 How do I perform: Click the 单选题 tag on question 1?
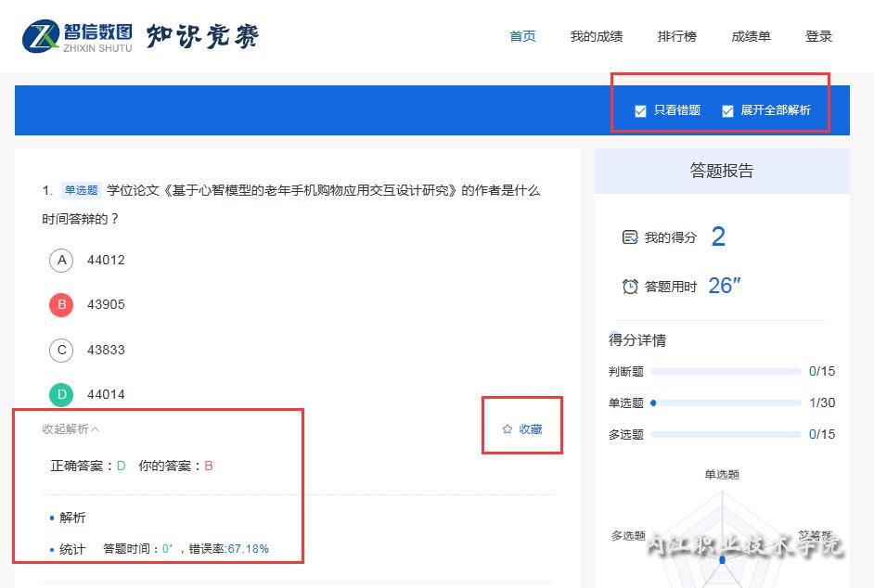[81, 191]
